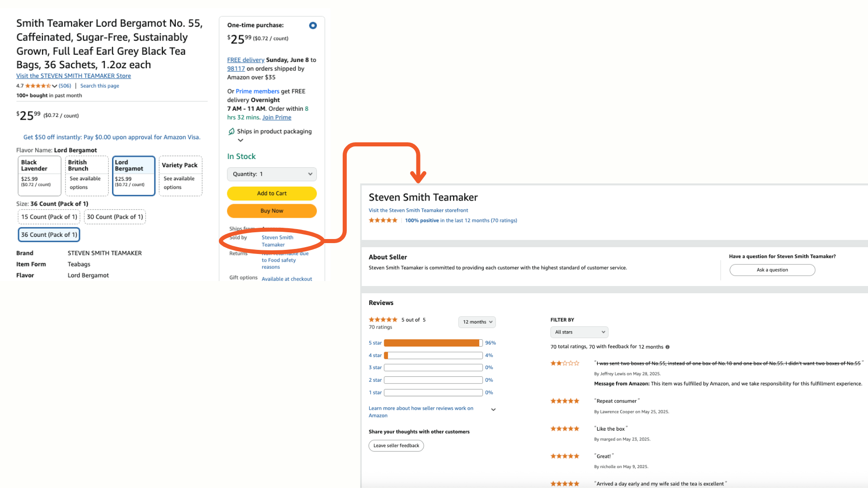Viewport: 868px width, 488px height.
Task: Open Learn more about seller reviews link
Action: [421, 412]
